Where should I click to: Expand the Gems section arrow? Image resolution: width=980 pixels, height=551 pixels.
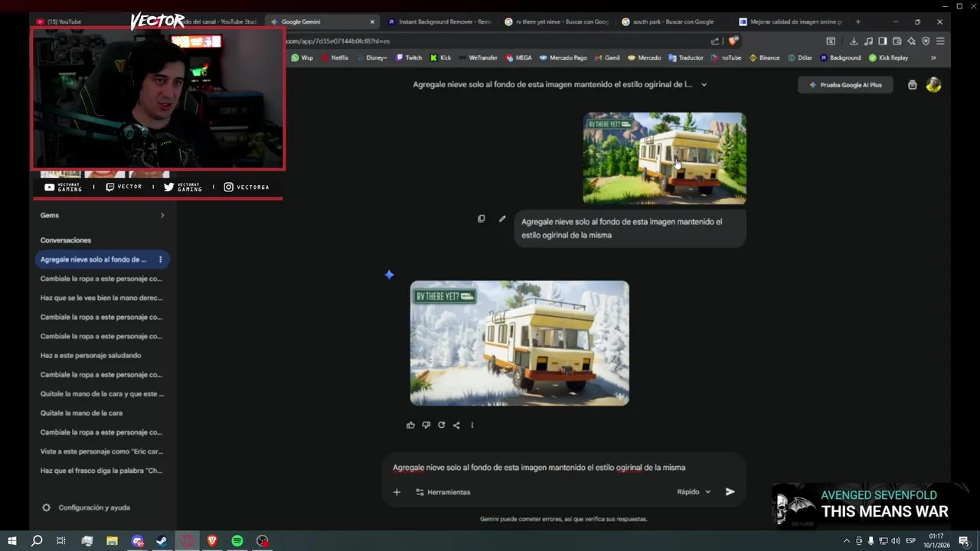[x=162, y=215]
